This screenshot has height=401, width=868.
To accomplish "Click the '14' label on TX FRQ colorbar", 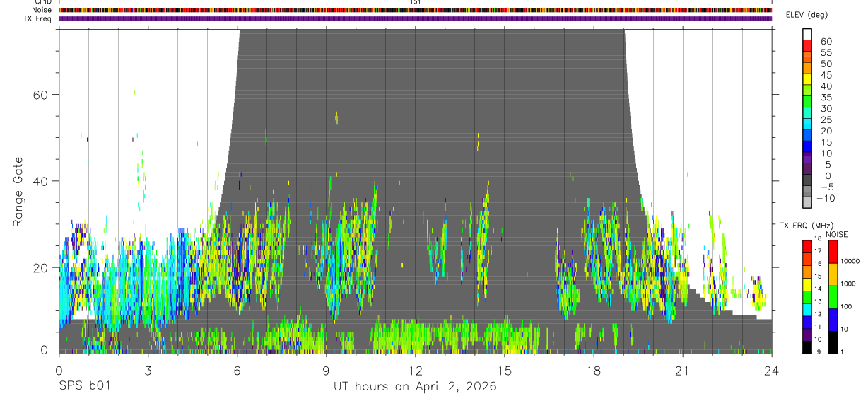I will pos(819,289).
